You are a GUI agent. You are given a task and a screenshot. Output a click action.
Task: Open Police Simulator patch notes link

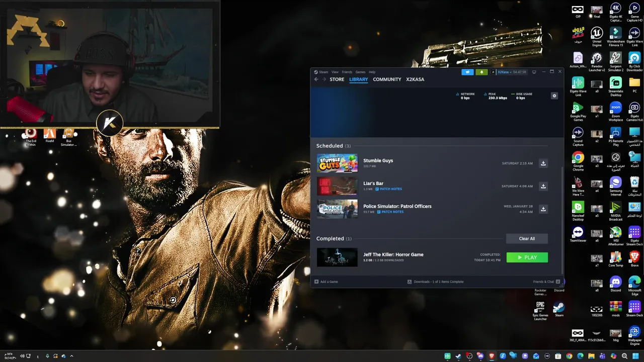(x=390, y=212)
